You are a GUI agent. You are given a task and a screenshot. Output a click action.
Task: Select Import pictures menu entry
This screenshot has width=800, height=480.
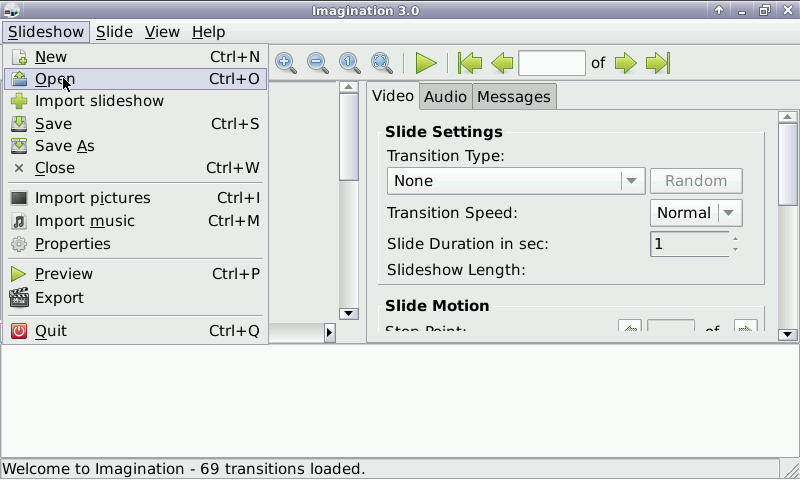click(135, 198)
